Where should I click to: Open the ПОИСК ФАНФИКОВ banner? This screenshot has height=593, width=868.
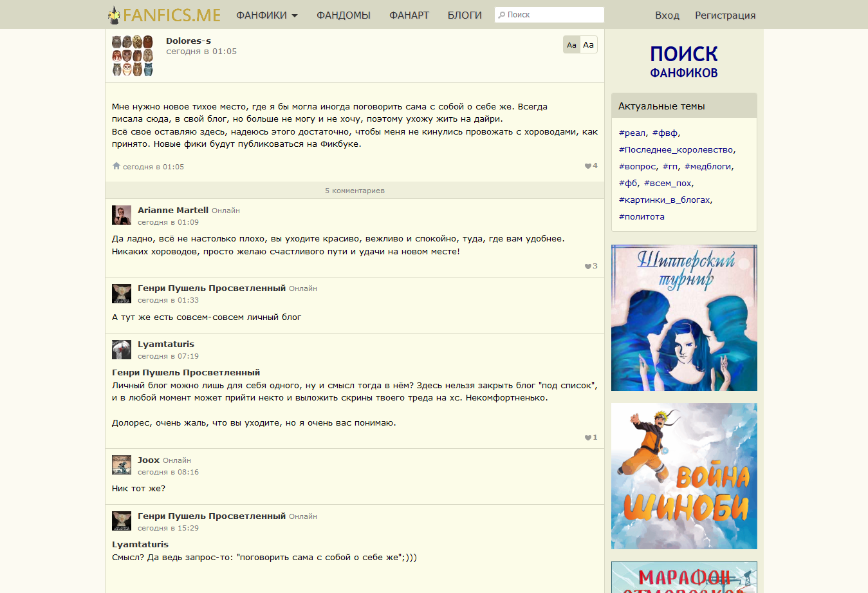(x=684, y=61)
